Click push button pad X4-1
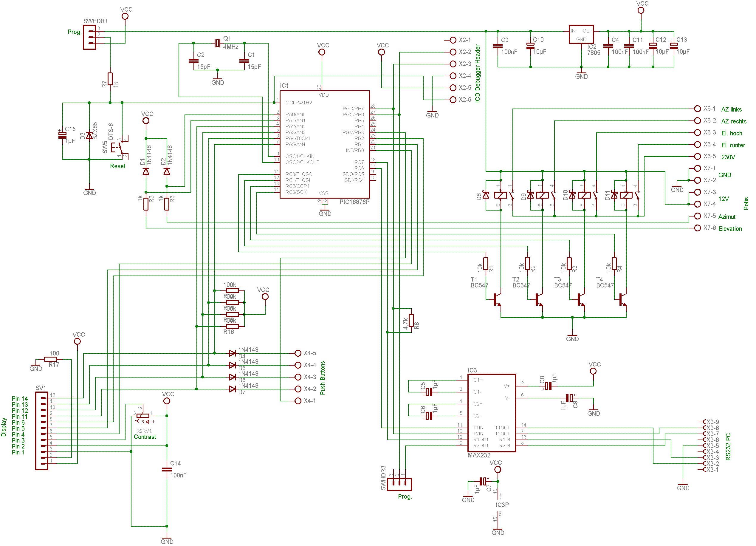The width and height of the screenshot is (756, 546). [298, 401]
